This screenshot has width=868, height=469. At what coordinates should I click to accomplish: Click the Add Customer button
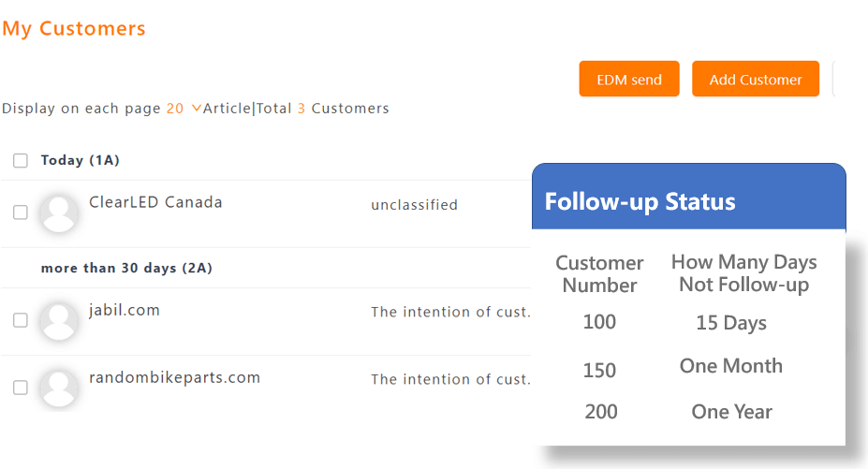tap(756, 79)
